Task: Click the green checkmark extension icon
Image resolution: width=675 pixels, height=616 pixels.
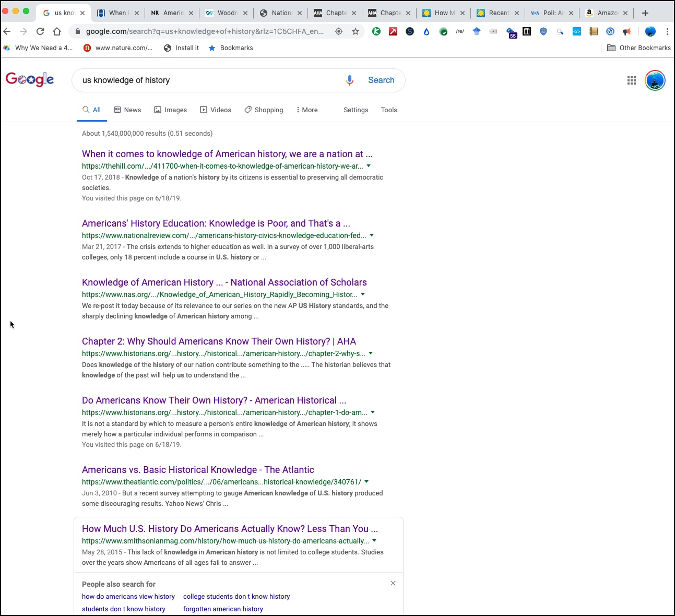Action: (x=443, y=31)
